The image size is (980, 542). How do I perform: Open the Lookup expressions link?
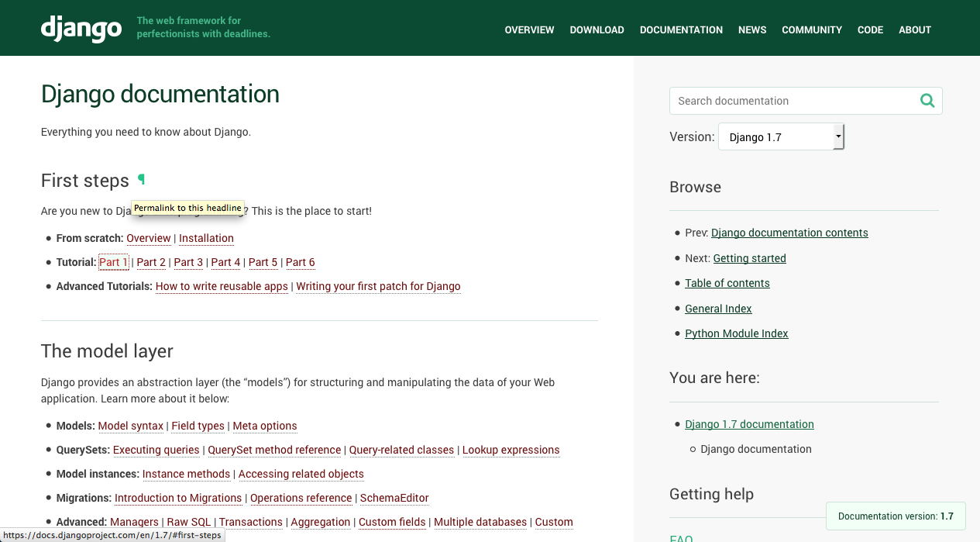(x=511, y=450)
